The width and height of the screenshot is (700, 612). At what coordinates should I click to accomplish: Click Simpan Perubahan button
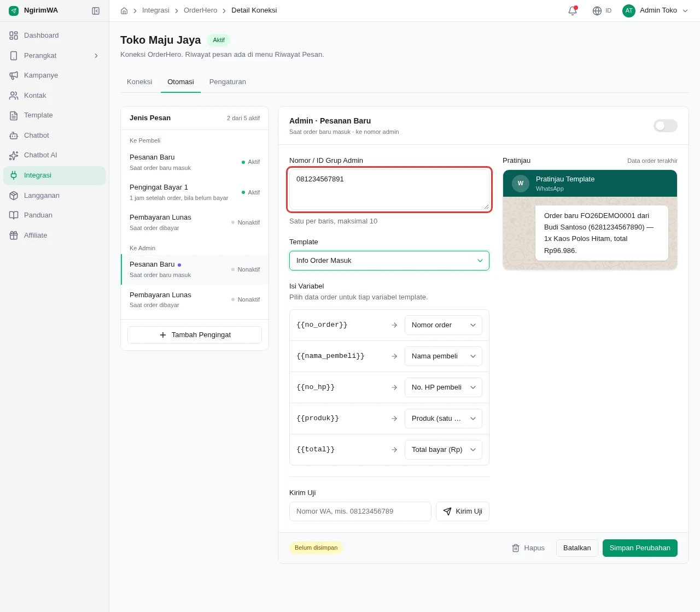tap(640, 548)
